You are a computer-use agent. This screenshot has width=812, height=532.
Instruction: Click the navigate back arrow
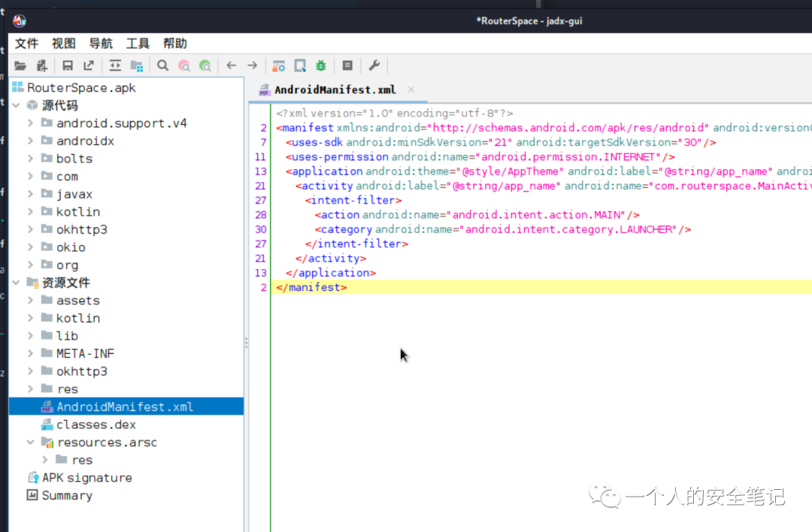point(231,65)
